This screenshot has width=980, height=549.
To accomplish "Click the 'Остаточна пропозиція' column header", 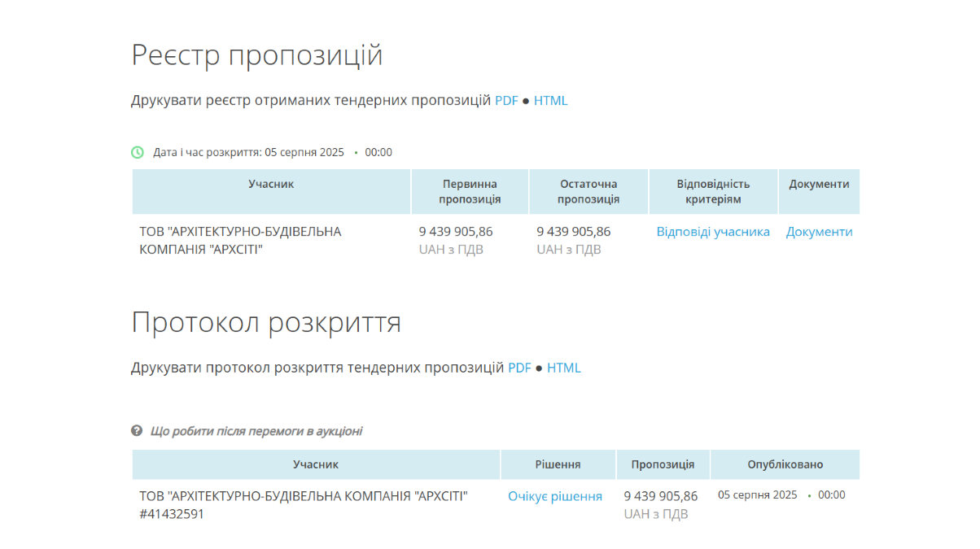I will 588,192.
